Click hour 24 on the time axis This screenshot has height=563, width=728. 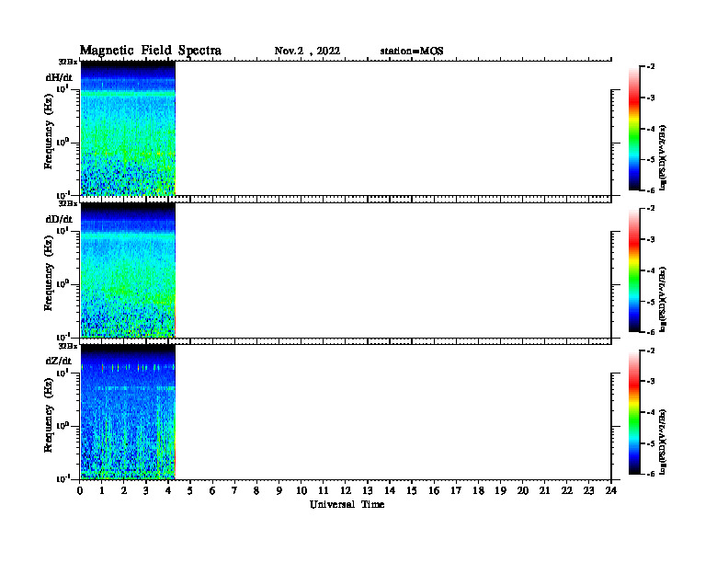click(x=611, y=490)
